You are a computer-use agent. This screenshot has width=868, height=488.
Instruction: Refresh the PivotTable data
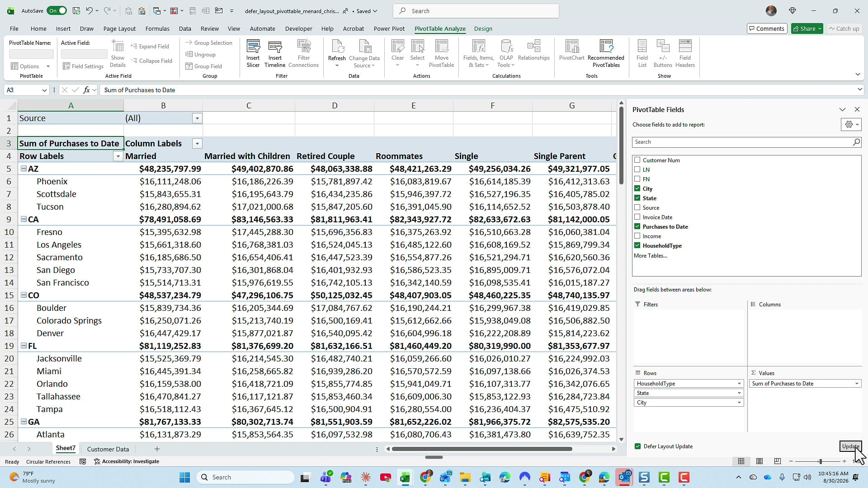point(337,53)
